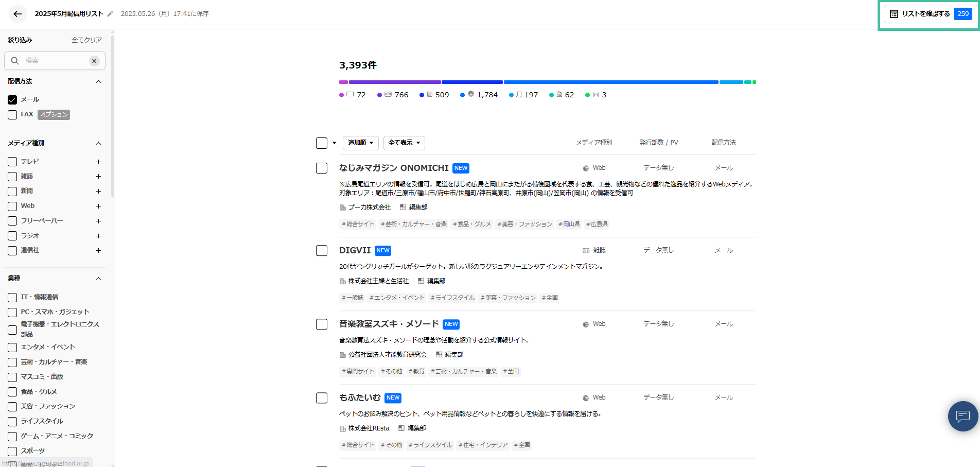Click the 検索 search input field
The height and width of the screenshot is (467, 980).
pos(54,61)
